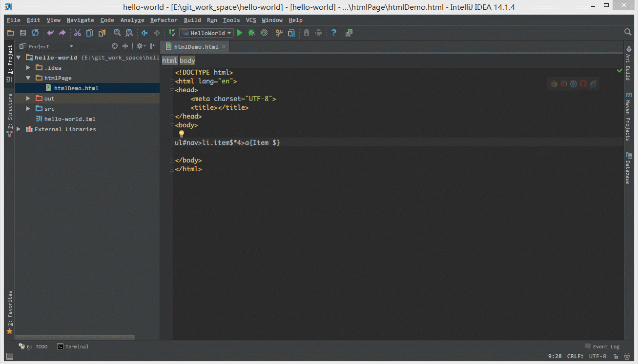Screen dimensions: 638x364
Task: Run the HelloWorld configuration
Action: click(239, 33)
